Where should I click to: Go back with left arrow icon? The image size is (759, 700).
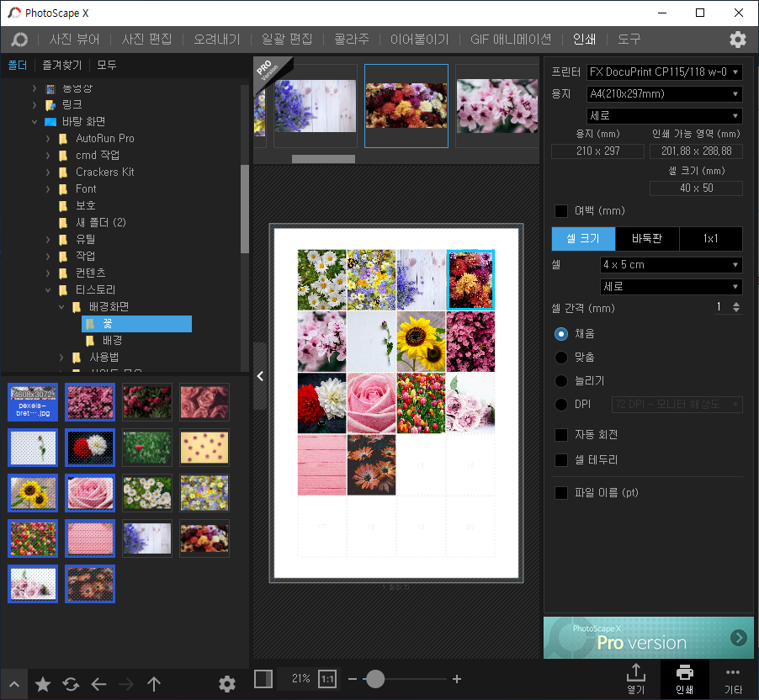[x=98, y=684]
